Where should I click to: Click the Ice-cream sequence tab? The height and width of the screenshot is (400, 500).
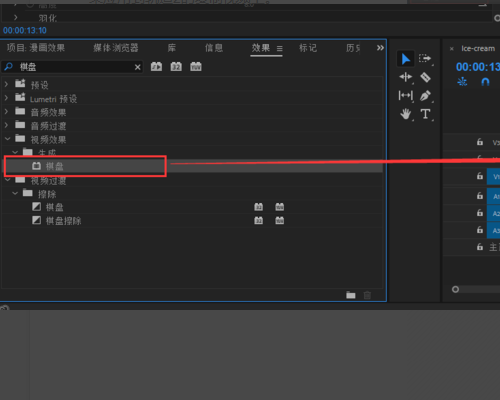point(478,49)
